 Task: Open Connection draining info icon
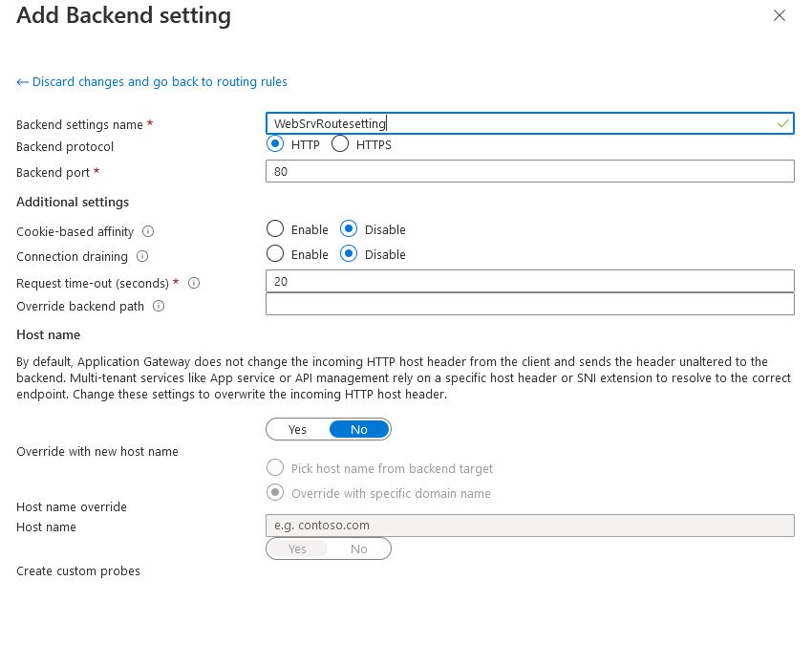pyautogui.click(x=142, y=257)
